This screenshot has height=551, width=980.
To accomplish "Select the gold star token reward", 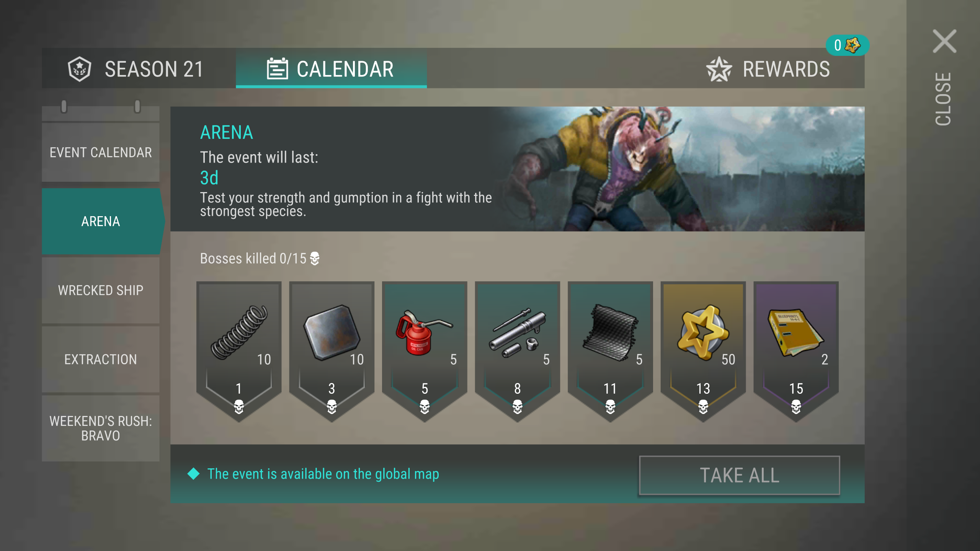I will pos(703,332).
